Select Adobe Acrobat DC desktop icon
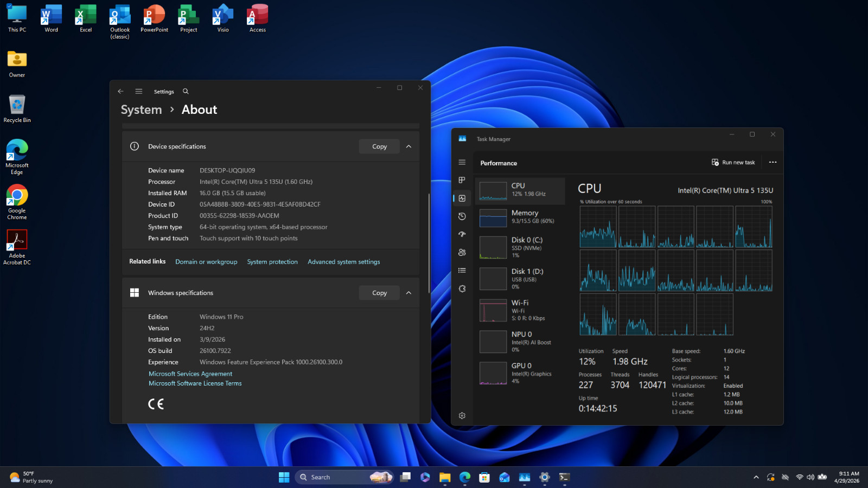The image size is (868, 488). (17, 247)
